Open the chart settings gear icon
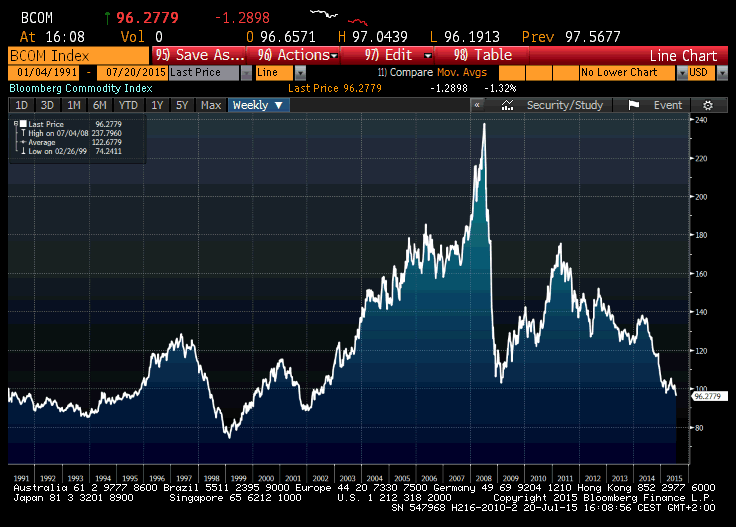 [708, 105]
